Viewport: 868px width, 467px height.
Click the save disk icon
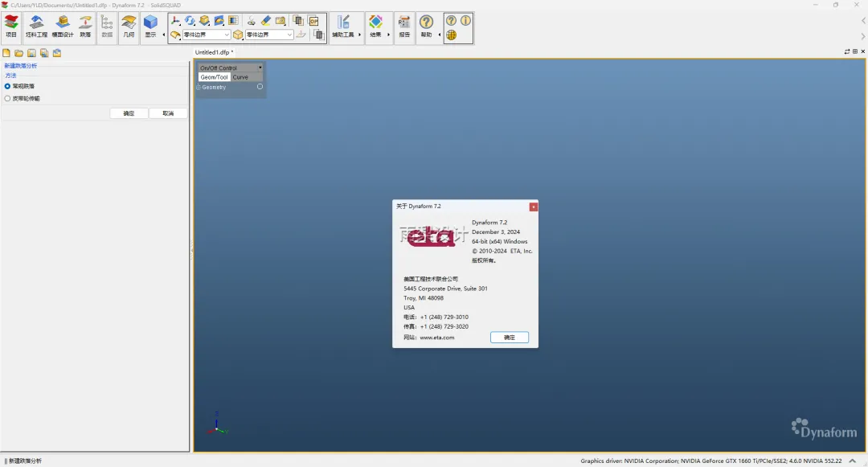coord(31,53)
